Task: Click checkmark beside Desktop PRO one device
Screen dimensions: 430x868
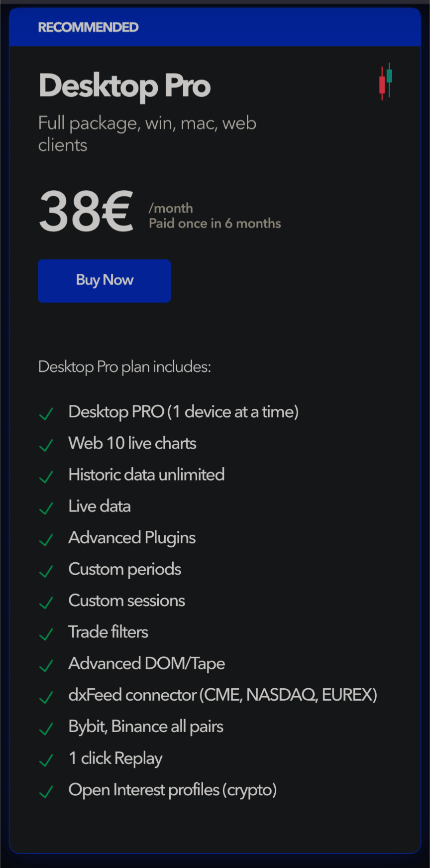Action: click(x=46, y=413)
